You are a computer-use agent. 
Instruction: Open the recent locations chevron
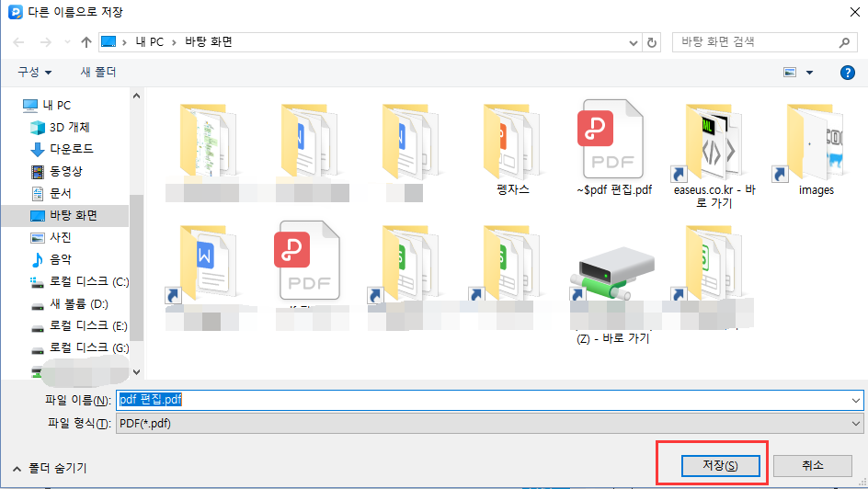point(67,42)
